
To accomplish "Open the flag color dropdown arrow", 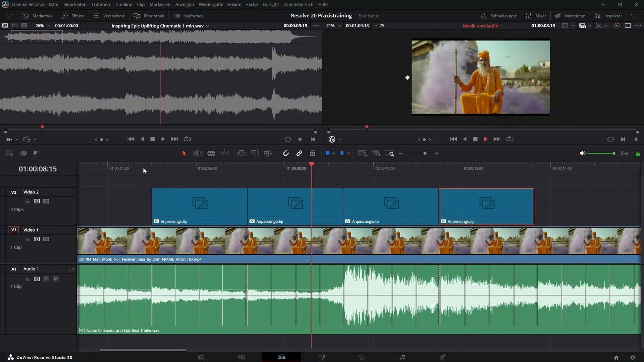I will [x=334, y=153].
